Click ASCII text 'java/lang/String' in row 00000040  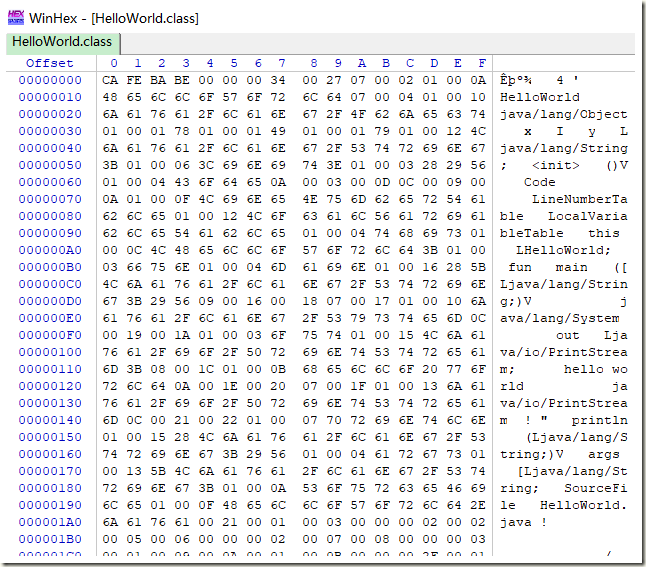click(x=564, y=148)
